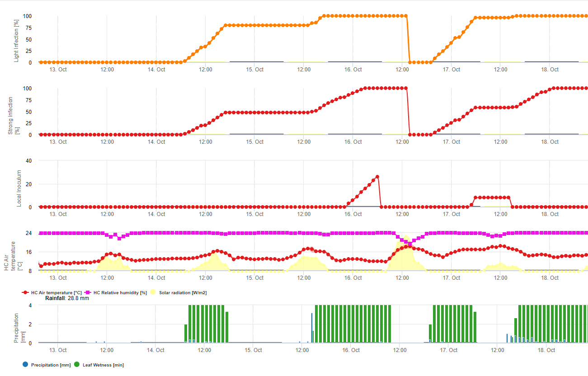
Task: Click the green Leaf Wetness legend circle
Action: pos(77,364)
